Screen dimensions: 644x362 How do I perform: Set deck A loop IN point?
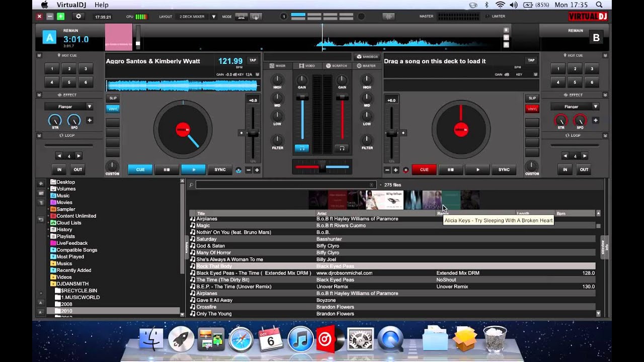point(59,169)
